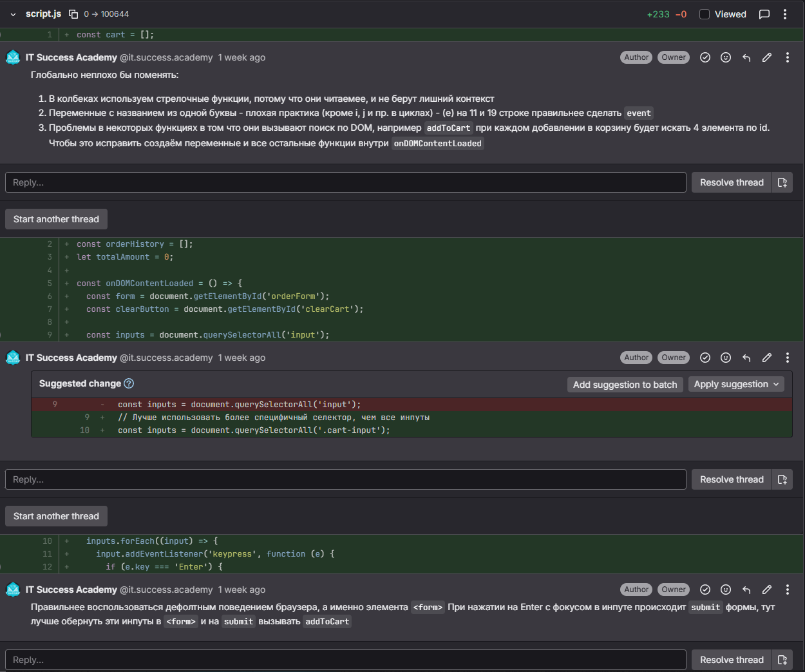Expand the Apply suggestion dropdown
The height and width of the screenshot is (672, 805).
736,384
